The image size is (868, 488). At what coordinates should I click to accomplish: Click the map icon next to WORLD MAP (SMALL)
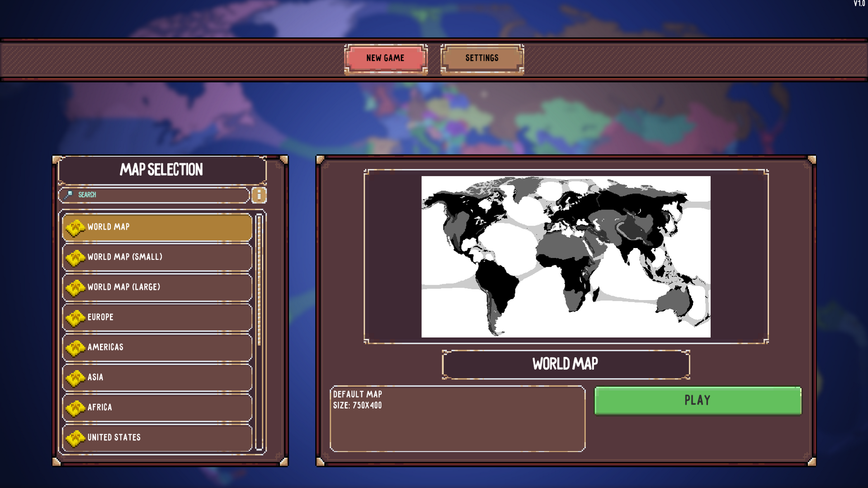(x=76, y=257)
